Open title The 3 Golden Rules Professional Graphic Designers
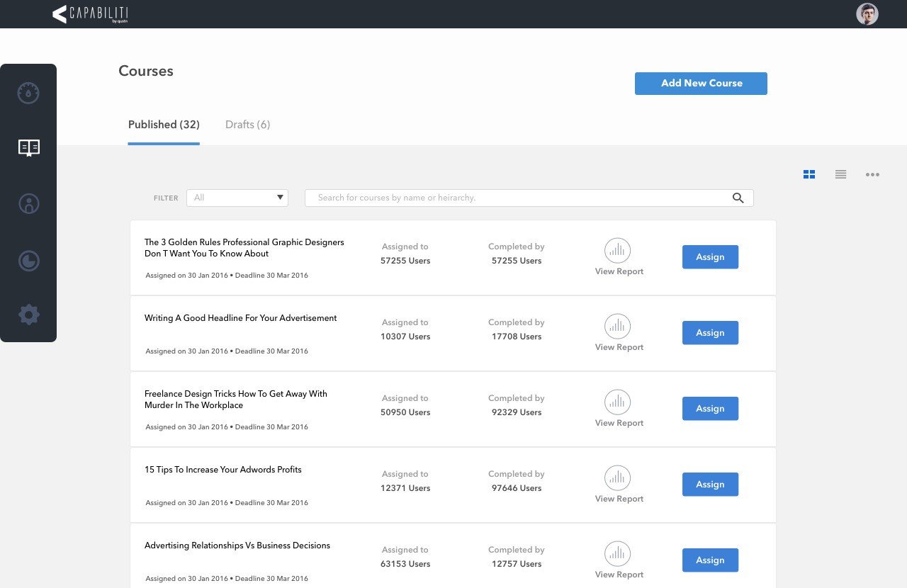Screen dimensions: 907x588 coord(244,248)
